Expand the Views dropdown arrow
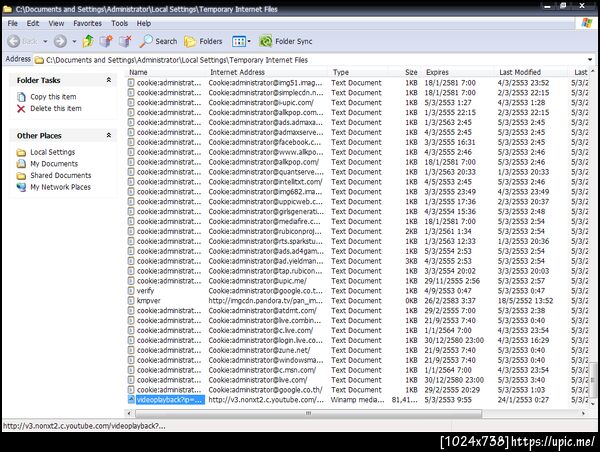 pyautogui.click(x=249, y=41)
